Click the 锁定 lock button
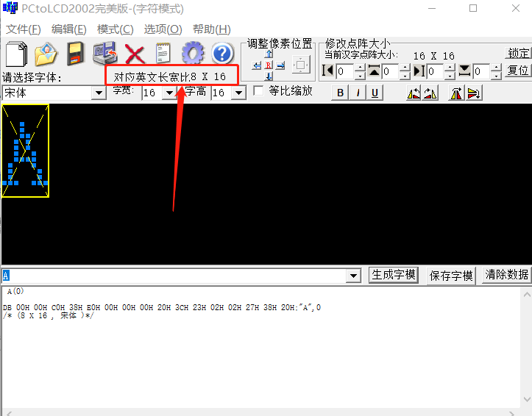This screenshot has width=532, height=416. click(518, 53)
